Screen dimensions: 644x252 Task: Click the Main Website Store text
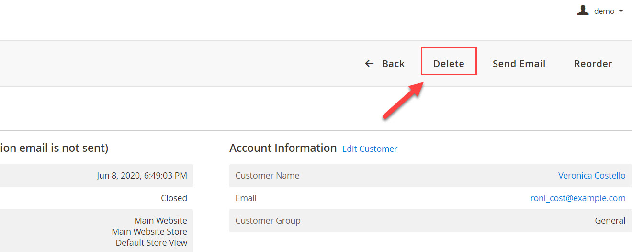click(149, 231)
